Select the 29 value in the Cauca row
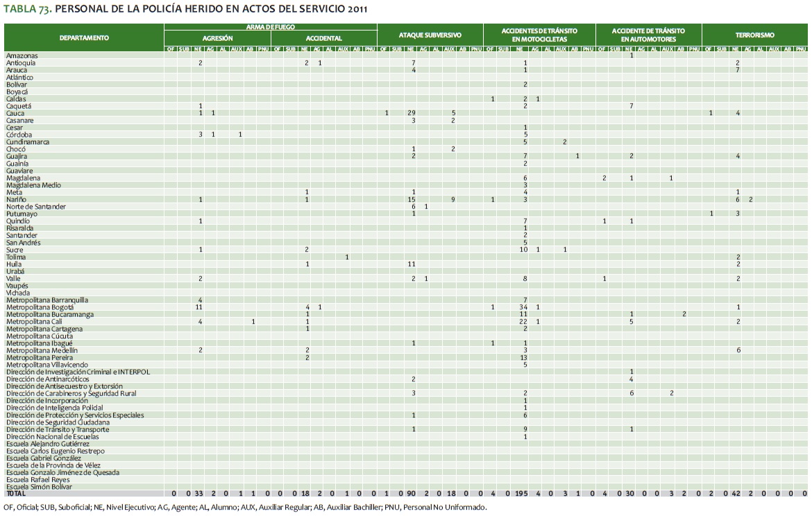The image size is (812, 516). pos(412,113)
